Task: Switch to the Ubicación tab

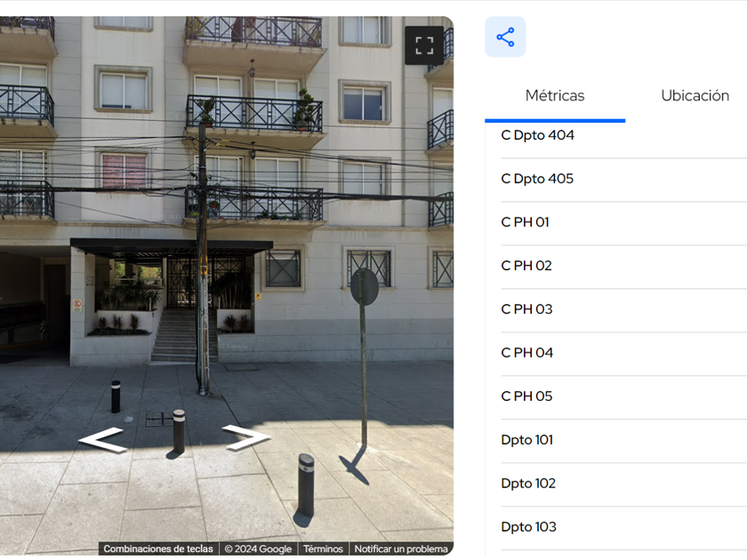Action: (x=695, y=96)
